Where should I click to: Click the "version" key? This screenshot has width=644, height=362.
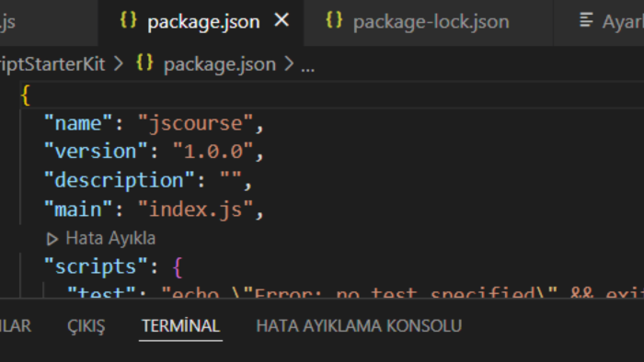[96, 152]
